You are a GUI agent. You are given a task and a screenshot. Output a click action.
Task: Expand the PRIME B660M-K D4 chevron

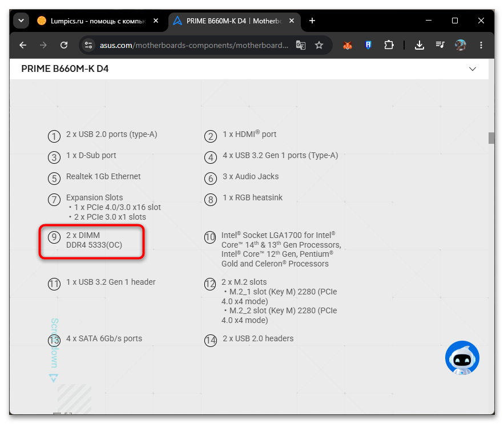coord(472,69)
